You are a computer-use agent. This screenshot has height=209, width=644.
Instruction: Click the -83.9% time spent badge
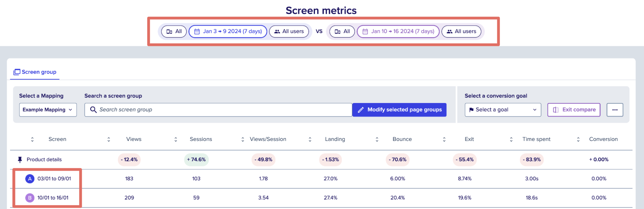tap(532, 160)
